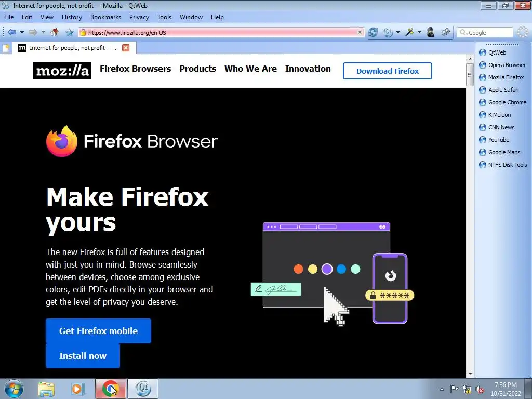Open the Edit menu
The image size is (532, 399).
27,17
